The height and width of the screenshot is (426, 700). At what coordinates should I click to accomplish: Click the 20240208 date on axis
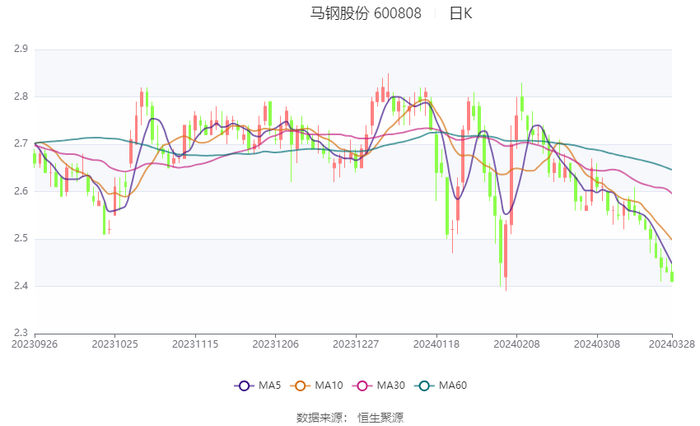(517, 344)
